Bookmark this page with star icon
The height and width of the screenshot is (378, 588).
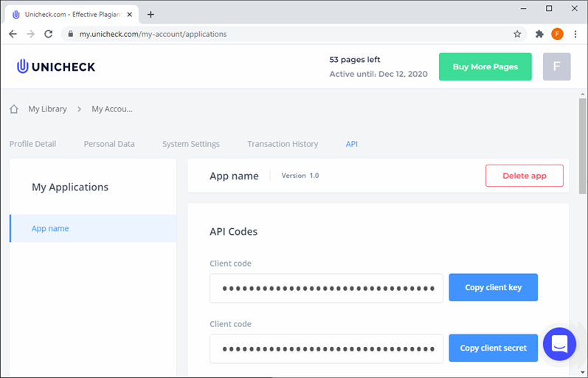[x=517, y=34]
